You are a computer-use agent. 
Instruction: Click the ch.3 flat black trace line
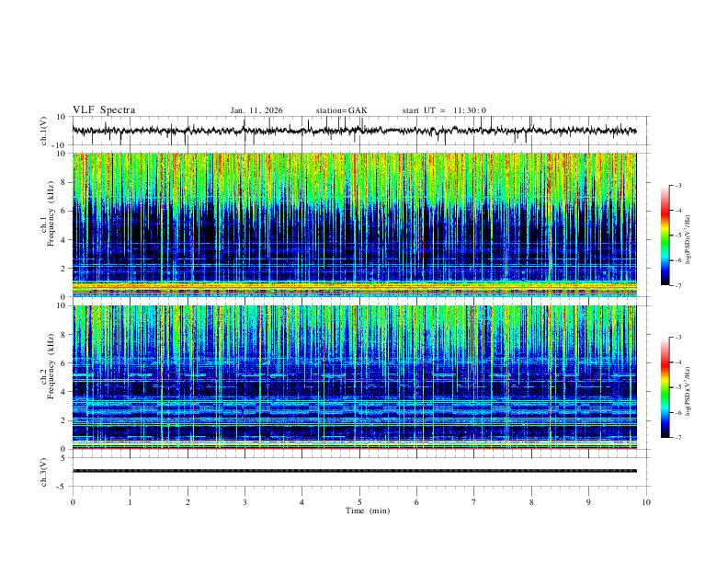[x=355, y=471]
